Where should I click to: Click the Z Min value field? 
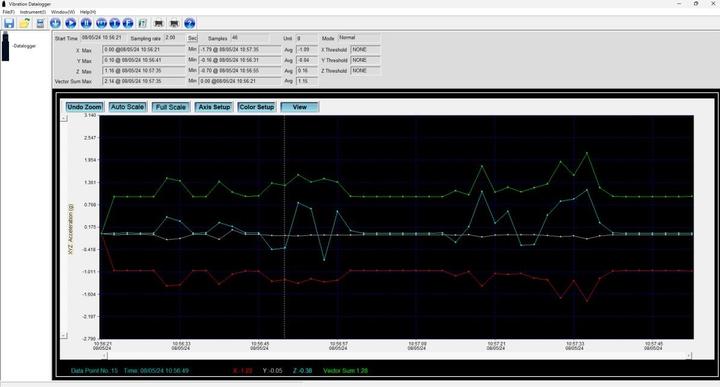click(240, 71)
